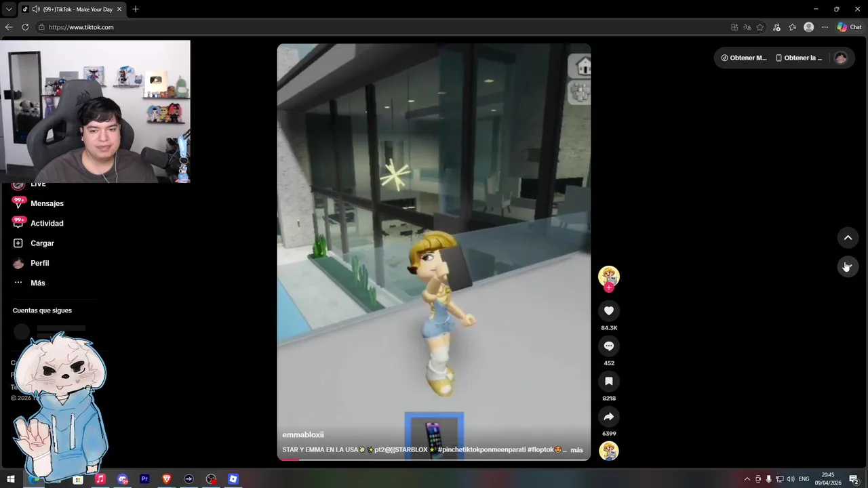Share the video using the arrow icon
Viewport: 868px width, 488px height.
[609, 416]
